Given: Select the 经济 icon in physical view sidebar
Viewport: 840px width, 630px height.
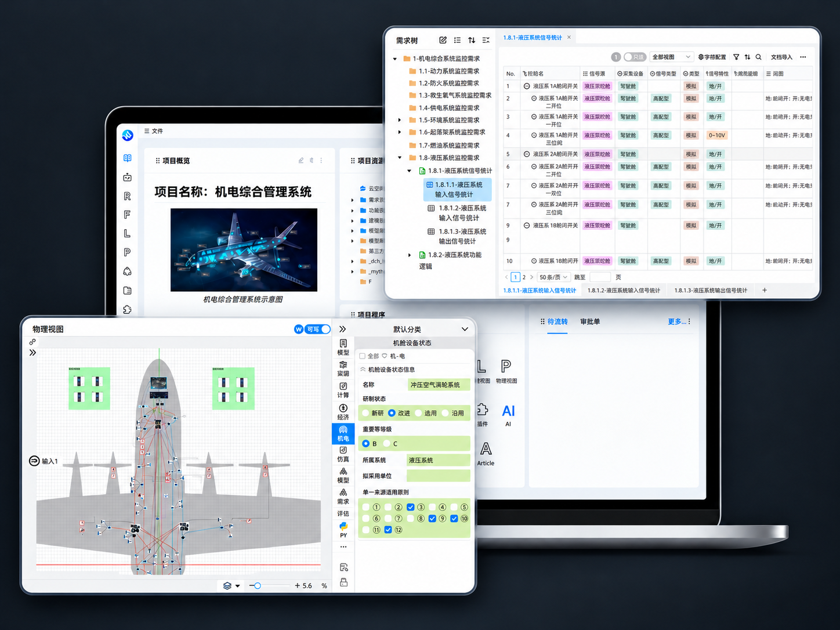Looking at the screenshot, I should [343, 412].
